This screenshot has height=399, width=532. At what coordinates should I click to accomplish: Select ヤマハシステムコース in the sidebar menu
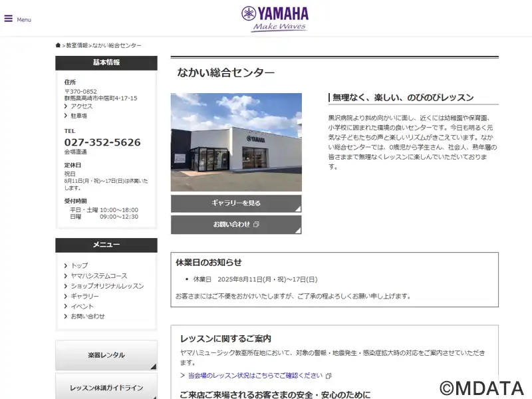(x=99, y=276)
